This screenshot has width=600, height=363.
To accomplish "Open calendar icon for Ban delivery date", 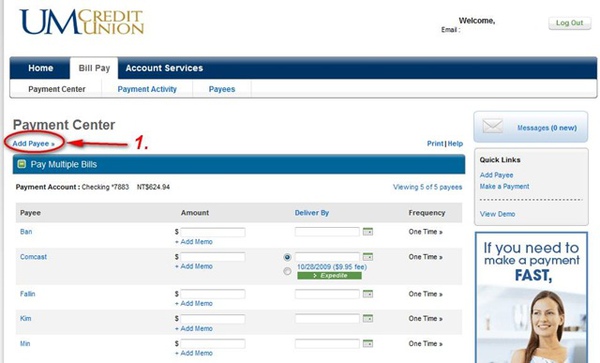I will (x=368, y=232).
